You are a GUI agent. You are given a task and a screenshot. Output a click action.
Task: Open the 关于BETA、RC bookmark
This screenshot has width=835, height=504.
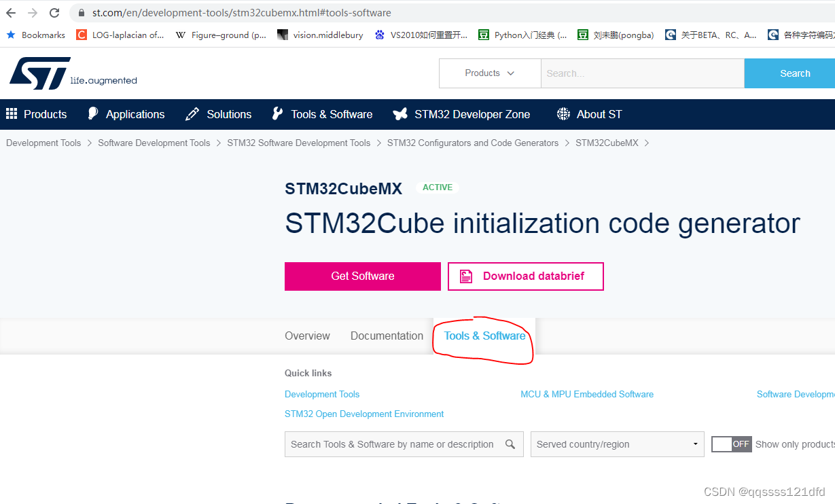point(711,35)
